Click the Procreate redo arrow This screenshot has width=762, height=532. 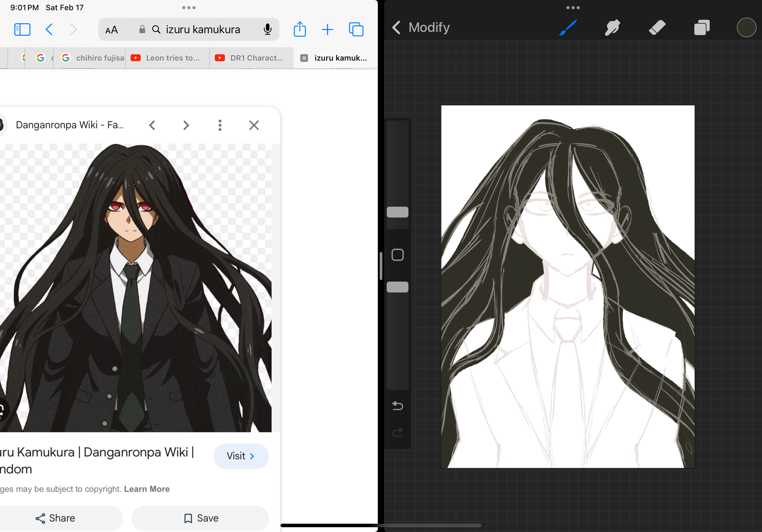[398, 432]
